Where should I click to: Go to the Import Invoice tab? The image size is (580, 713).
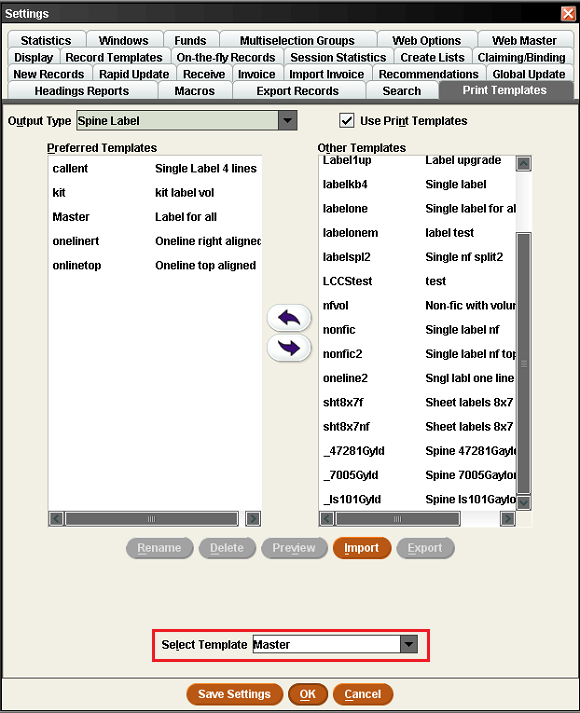(x=327, y=74)
